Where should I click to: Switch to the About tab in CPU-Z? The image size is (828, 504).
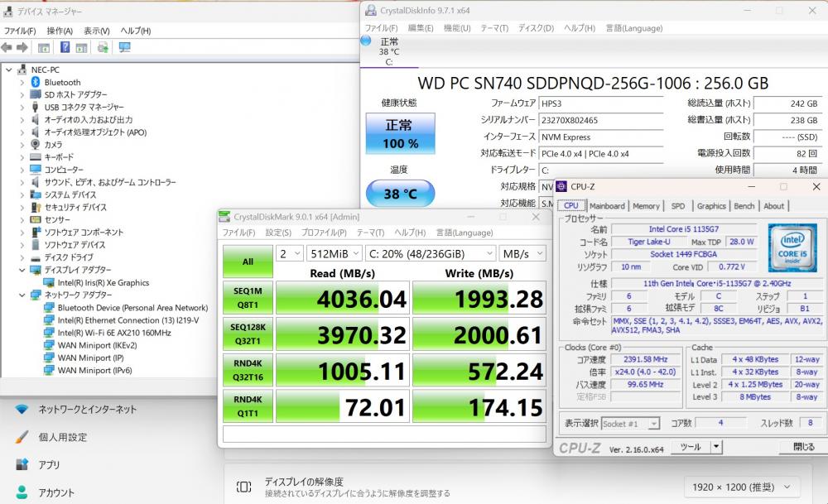[x=773, y=206]
